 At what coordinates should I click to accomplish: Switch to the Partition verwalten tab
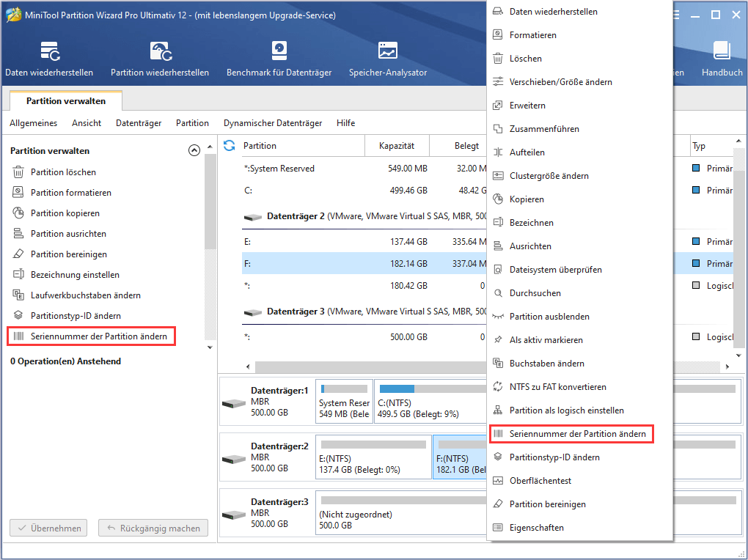(x=66, y=101)
